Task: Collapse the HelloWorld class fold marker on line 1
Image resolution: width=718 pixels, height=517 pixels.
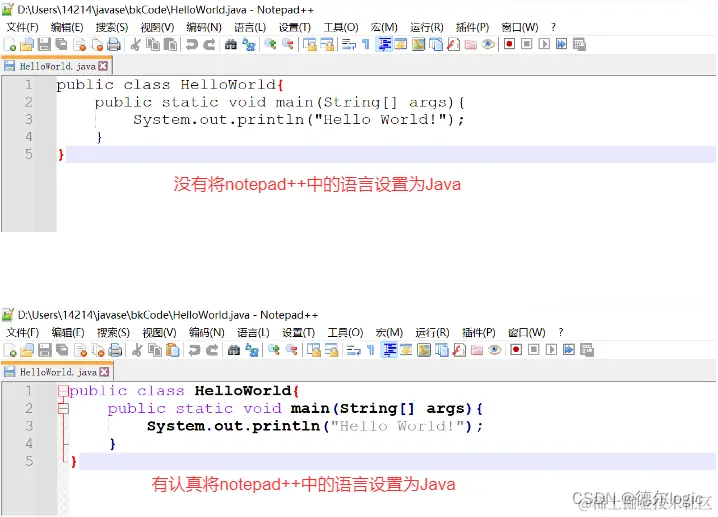Action: coord(63,391)
